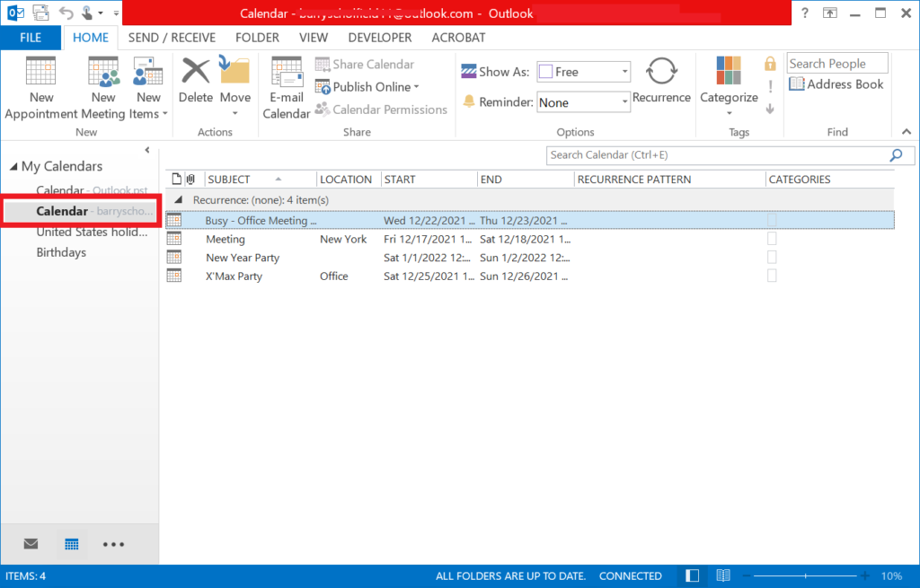Viewport: 920px width, 588px height.
Task: Open the Categorize color menu
Action: pos(729,87)
